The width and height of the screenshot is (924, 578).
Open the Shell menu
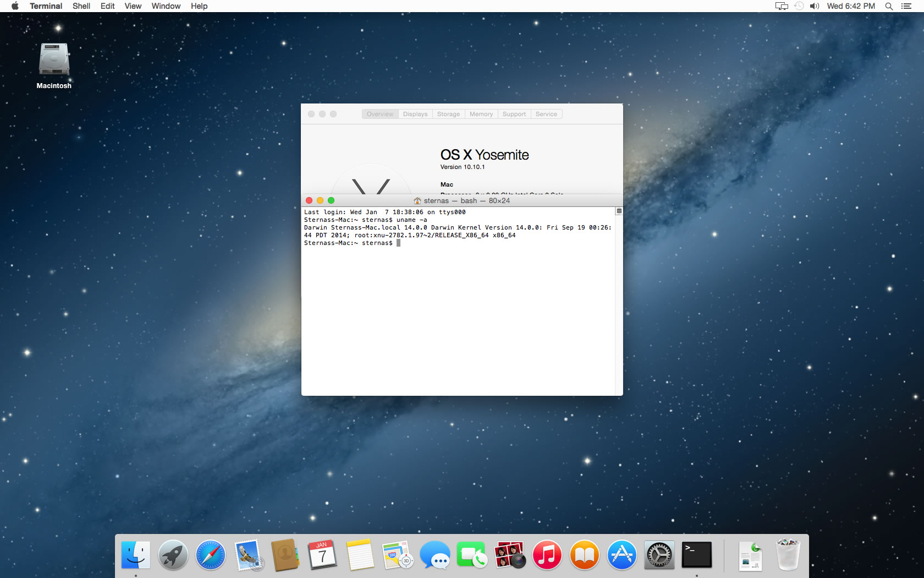tap(81, 6)
